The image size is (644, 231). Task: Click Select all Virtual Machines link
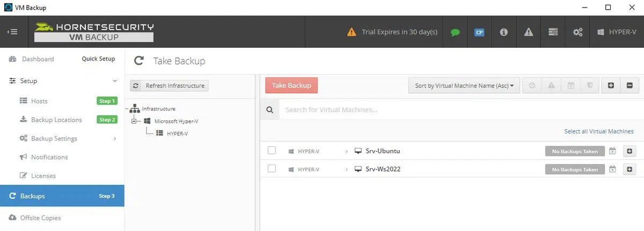click(598, 131)
